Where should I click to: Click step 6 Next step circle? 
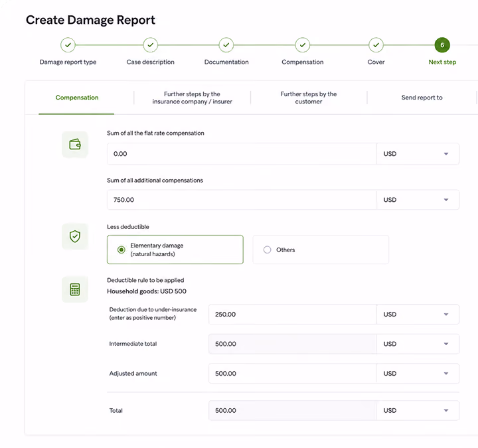click(442, 45)
